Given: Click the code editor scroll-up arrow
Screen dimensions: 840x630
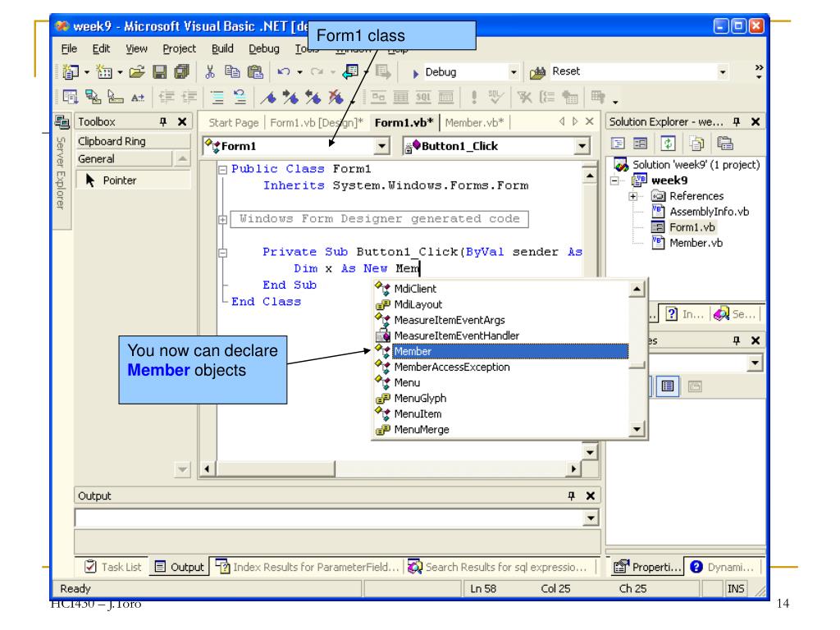Looking at the screenshot, I should click(589, 176).
